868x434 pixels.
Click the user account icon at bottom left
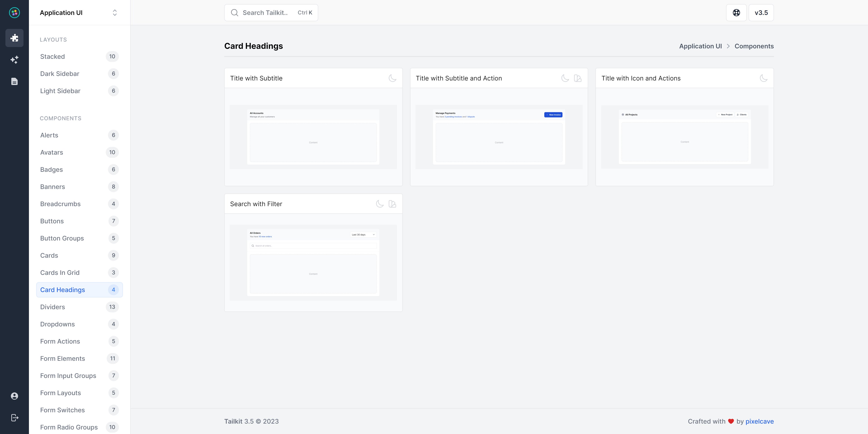pos(14,396)
